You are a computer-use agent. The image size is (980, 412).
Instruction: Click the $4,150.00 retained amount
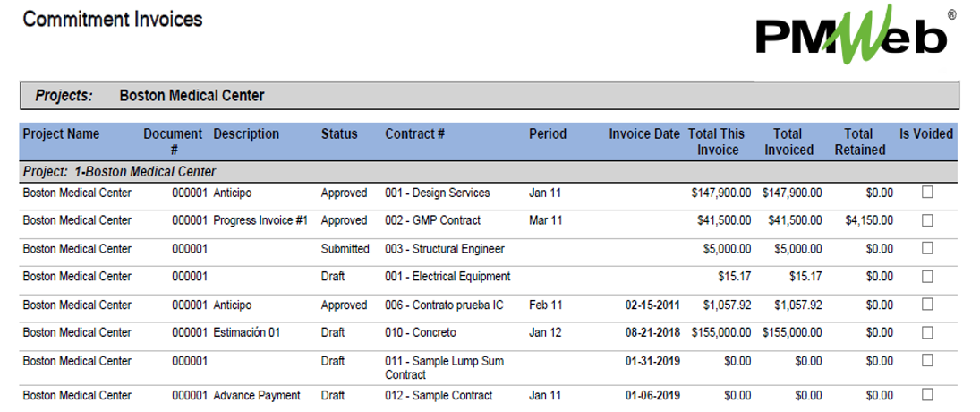[x=869, y=220]
